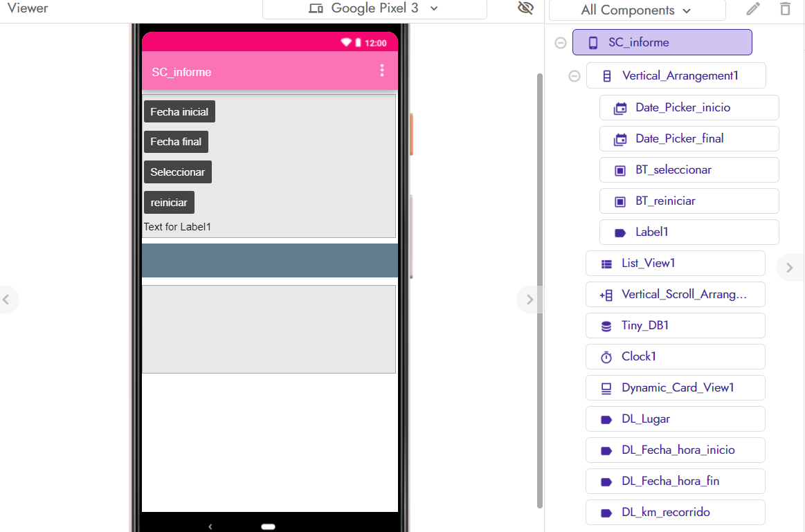The image size is (805, 532).
Task: Click the DL_Fecha_hora_fin label icon
Action: pos(606,481)
